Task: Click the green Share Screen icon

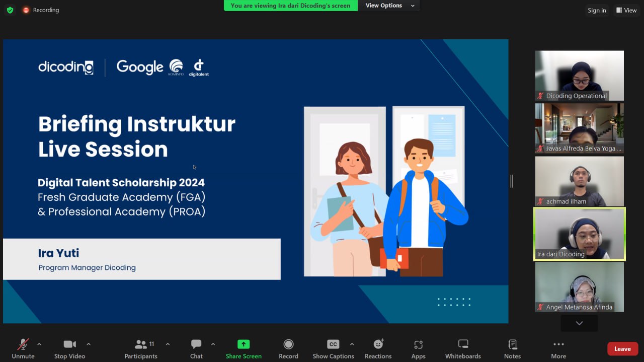Action: [244, 344]
